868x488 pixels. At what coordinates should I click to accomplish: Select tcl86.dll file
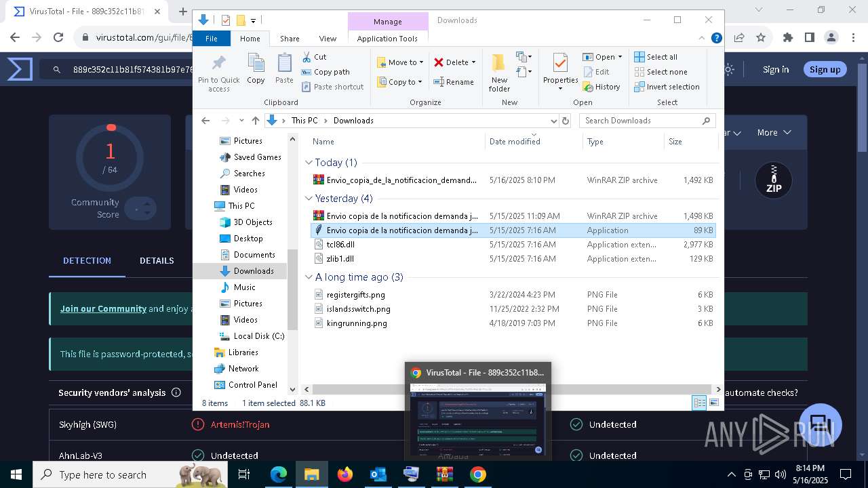513,245
